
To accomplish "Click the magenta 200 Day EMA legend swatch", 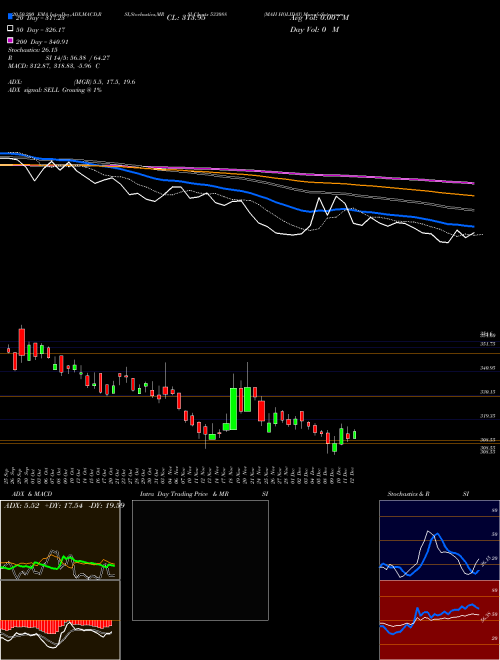I will pyautogui.click(x=11, y=40).
